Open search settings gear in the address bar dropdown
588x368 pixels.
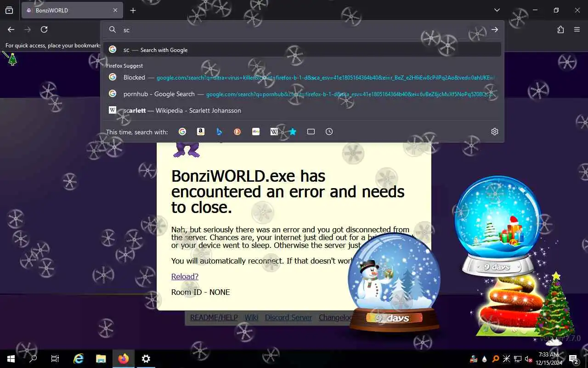coord(495,132)
